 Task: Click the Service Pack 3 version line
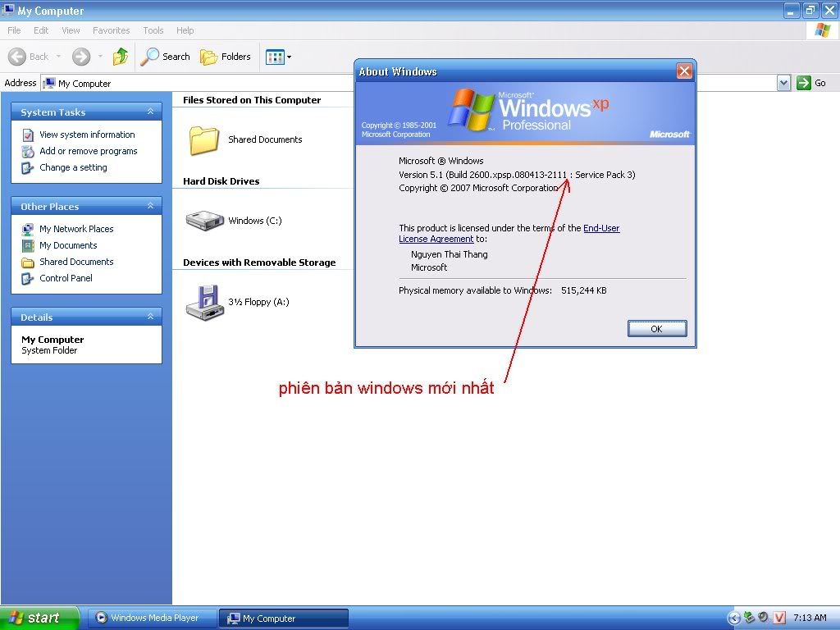[517, 175]
